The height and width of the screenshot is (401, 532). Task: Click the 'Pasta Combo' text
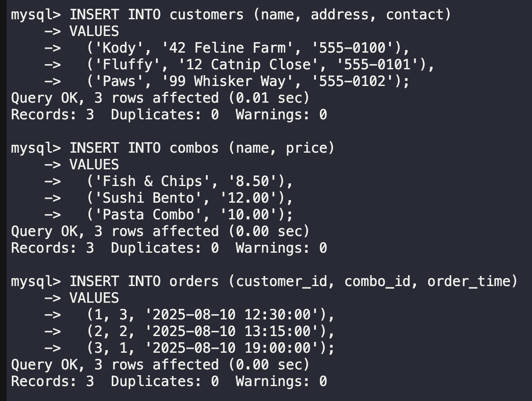[148, 215]
